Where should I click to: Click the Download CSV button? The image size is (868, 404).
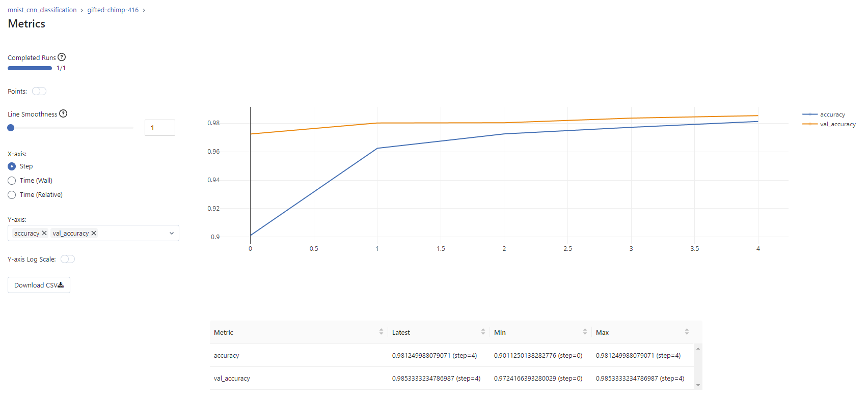click(39, 285)
